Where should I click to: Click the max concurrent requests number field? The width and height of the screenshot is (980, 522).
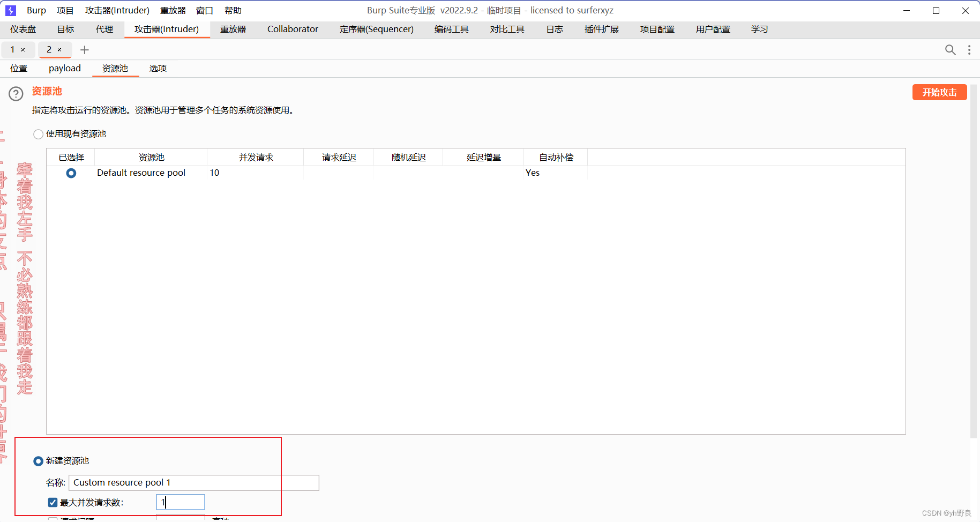coord(181,502)
